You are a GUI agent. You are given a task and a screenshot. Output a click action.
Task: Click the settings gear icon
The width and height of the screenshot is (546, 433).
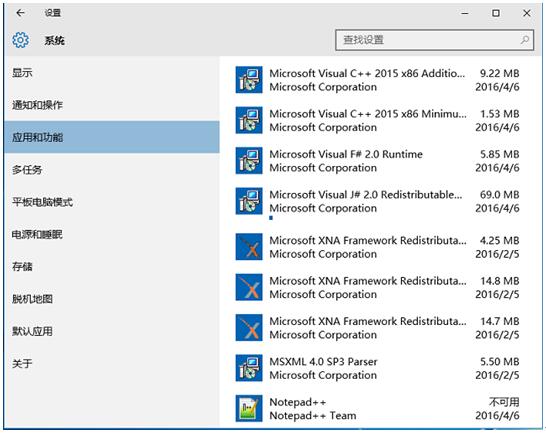21,40
